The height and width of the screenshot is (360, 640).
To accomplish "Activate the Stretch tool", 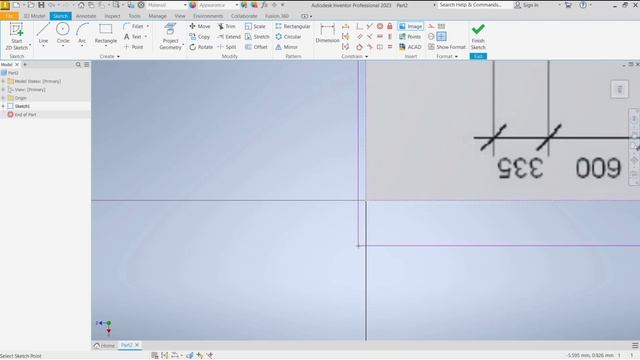I will point(257,37).
